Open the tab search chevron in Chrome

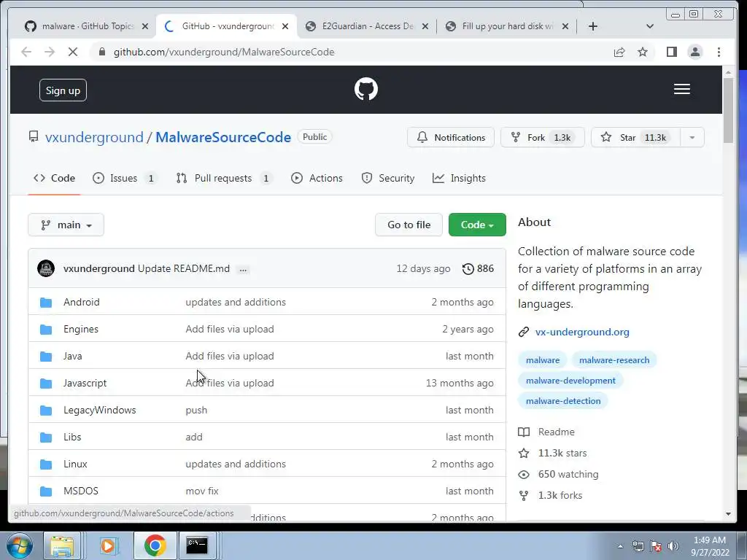[x=649, y=26]
